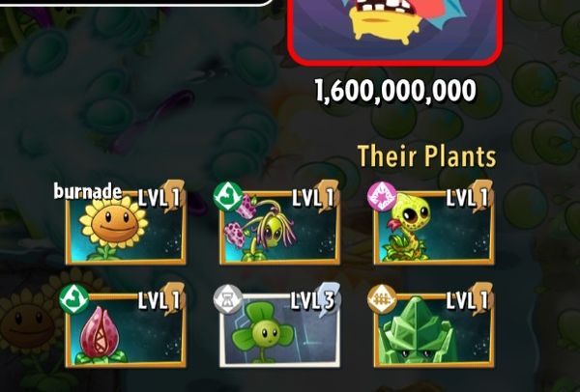
Task: Open the red-framed opponent avatar portrait
Action: [395, 32]
